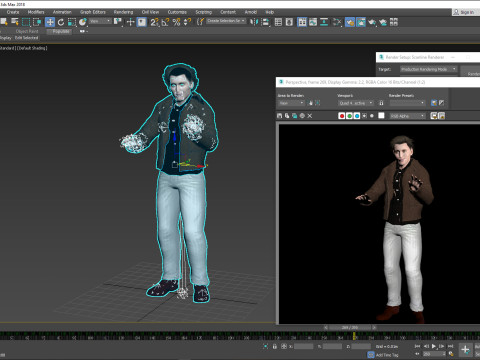Click Add Time Tag

coord(387,355)
